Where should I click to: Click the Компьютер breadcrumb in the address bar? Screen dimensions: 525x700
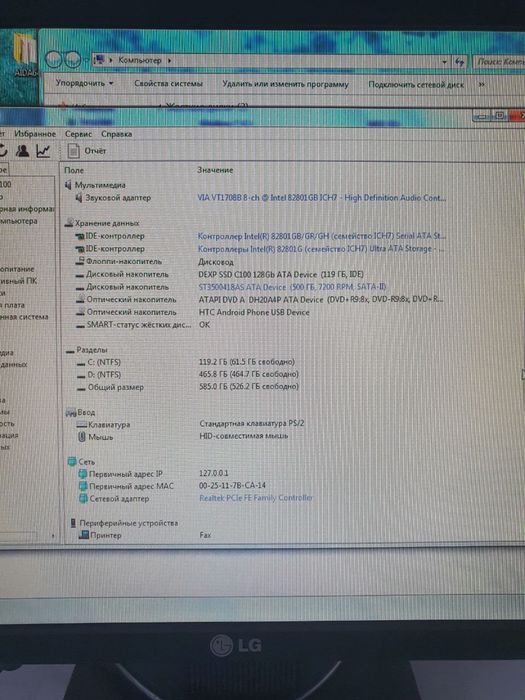pyautogui.click(x=140, y=60)
